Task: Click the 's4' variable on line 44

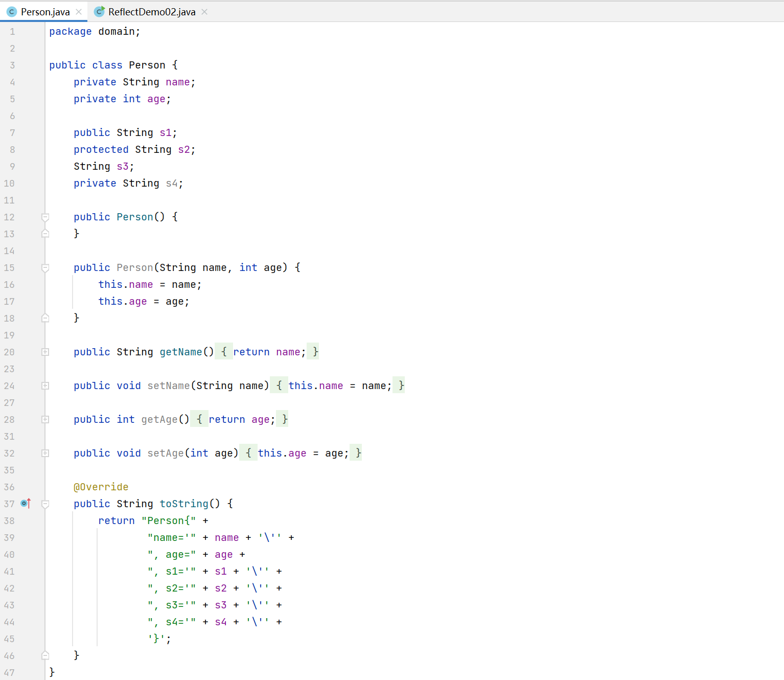Action: (221, 622)
